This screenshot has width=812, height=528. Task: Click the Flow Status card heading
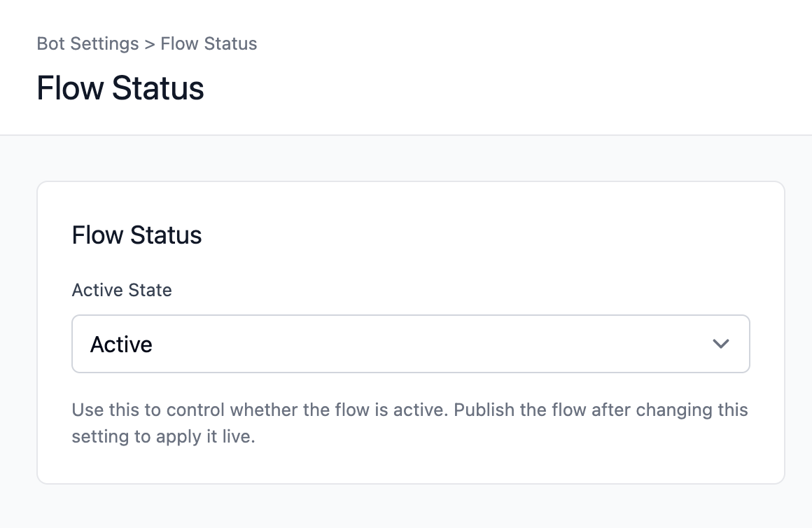pyautogui.click(x=136, y=235)
